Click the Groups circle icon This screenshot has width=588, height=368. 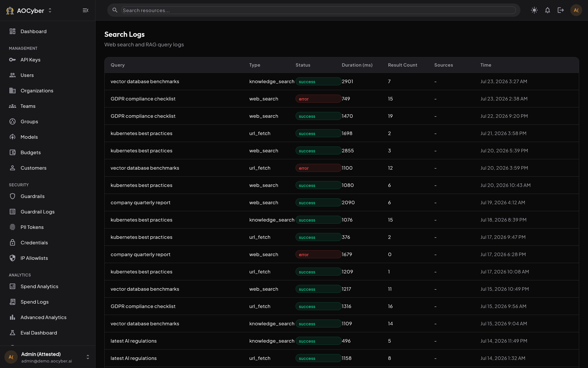12,121
